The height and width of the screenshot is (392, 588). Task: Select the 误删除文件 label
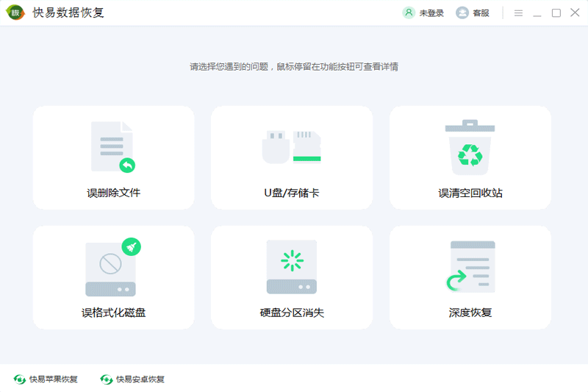[x=113, y=193]
